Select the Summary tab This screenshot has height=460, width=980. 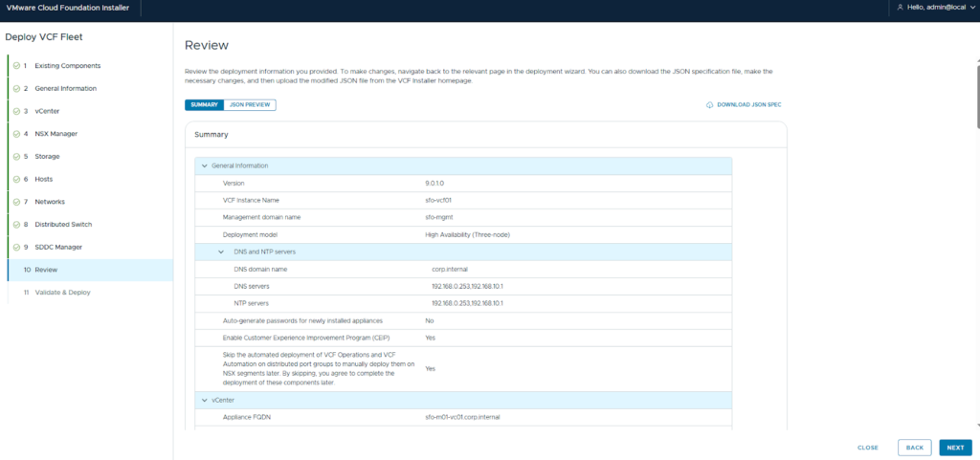pos(205,104)
